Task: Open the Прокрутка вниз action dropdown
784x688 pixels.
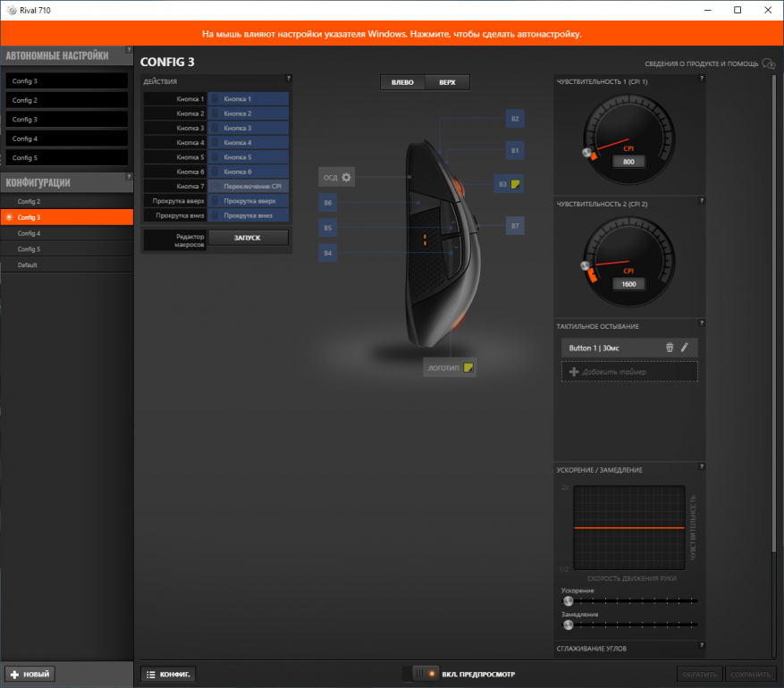Action: pyautogui.click(x=248, y=215)
